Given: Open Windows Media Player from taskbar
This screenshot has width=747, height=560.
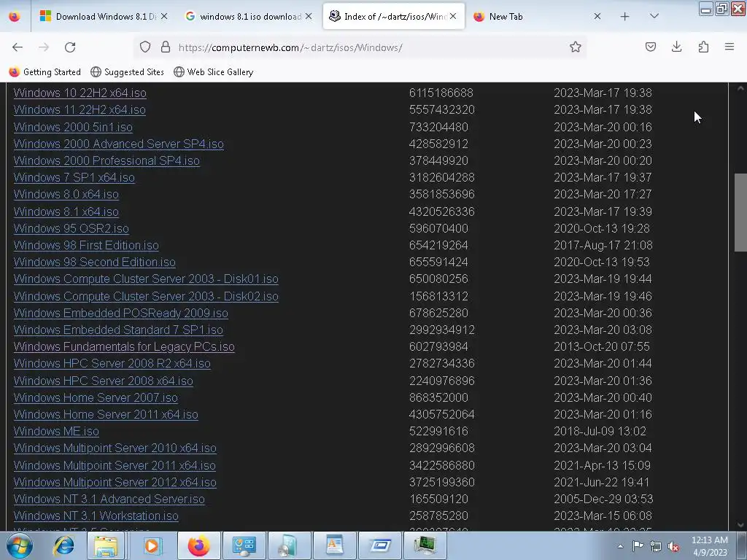Looking at the screenshot, I should [x=152, y=545].
